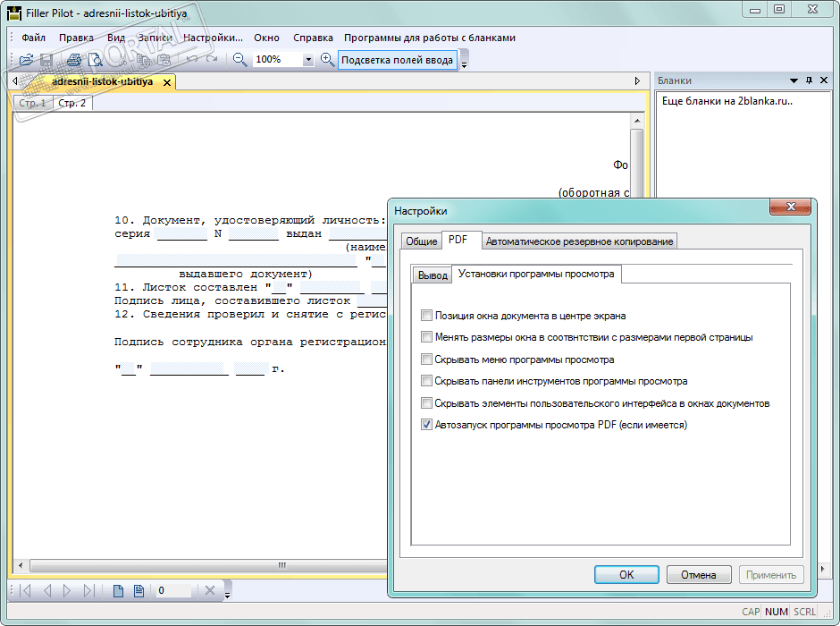Image resolution: width=840 pixels, height=626 pixels.
Task: Confirm settings with the OK button
Action: click(x=626, y=574)
